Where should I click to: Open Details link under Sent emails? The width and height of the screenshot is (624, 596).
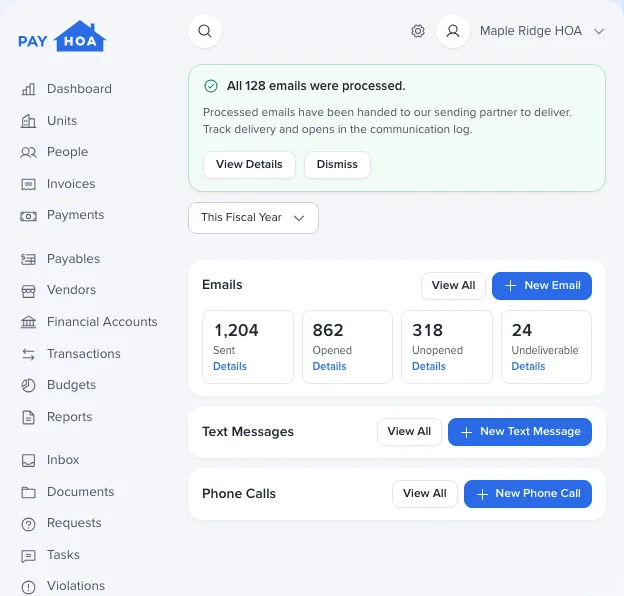pos(230,366)
